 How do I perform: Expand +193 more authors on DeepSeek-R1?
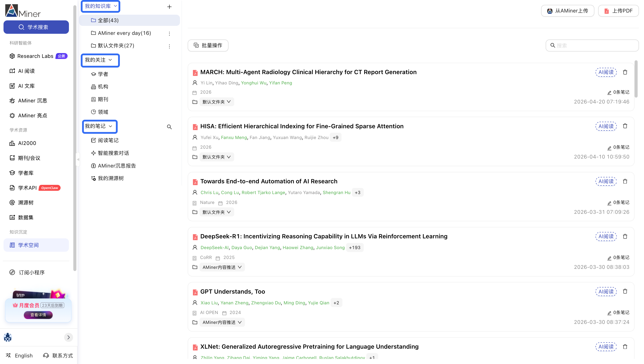point(354,248)
